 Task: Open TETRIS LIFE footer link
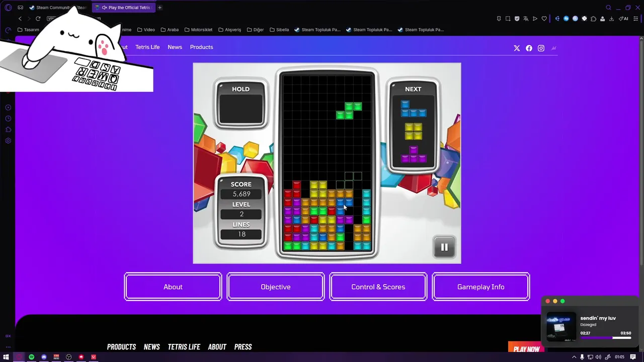tap(184, 347)
